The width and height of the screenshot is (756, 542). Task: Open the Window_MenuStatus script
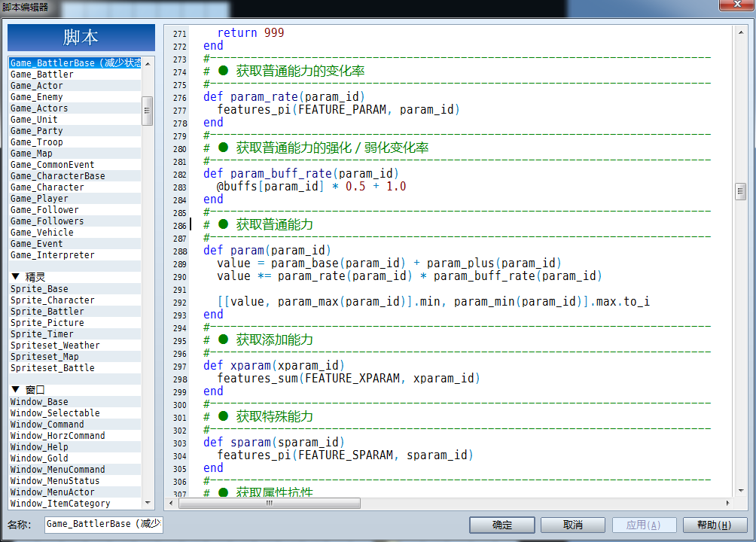coord(76,481)
